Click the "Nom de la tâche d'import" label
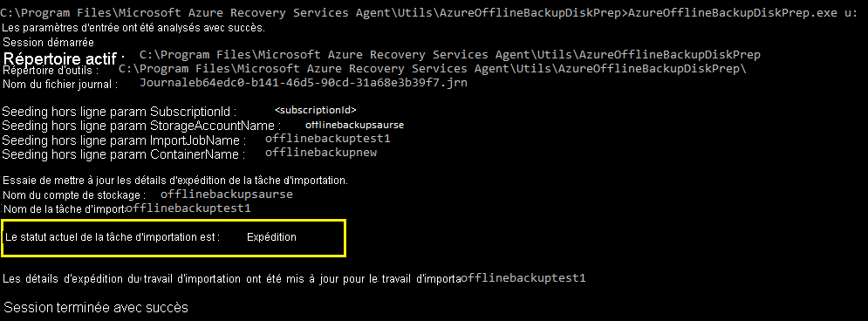The height and width of the screenshot is (321, 868). point(65,209)
